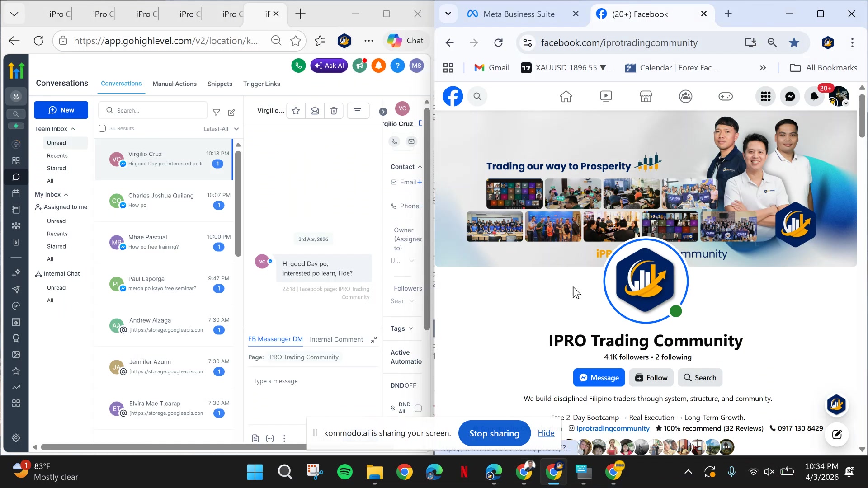Screen dimensions: 868x488
Task: Open the orange notifications bell in GoHighLevel
Action: tap(379, 66)
